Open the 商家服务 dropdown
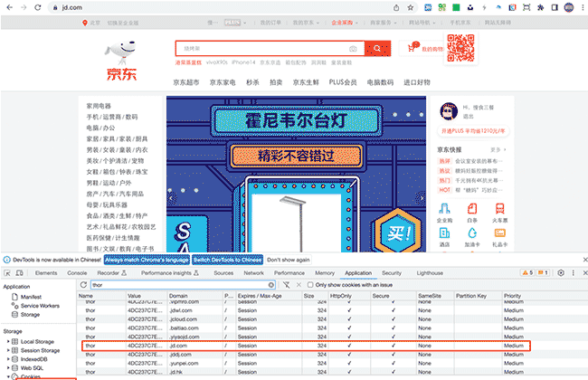This screenshot has height=380, width=588. (x=384, y=23)
